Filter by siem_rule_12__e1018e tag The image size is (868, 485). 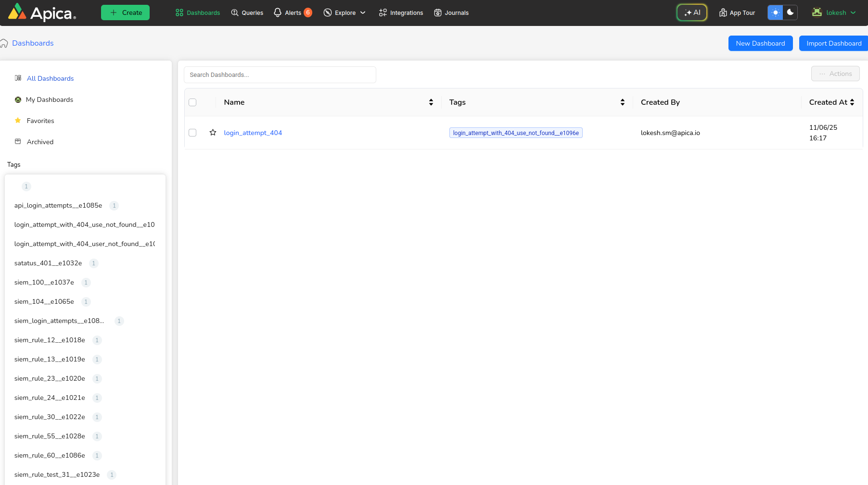tap(50, 340)
